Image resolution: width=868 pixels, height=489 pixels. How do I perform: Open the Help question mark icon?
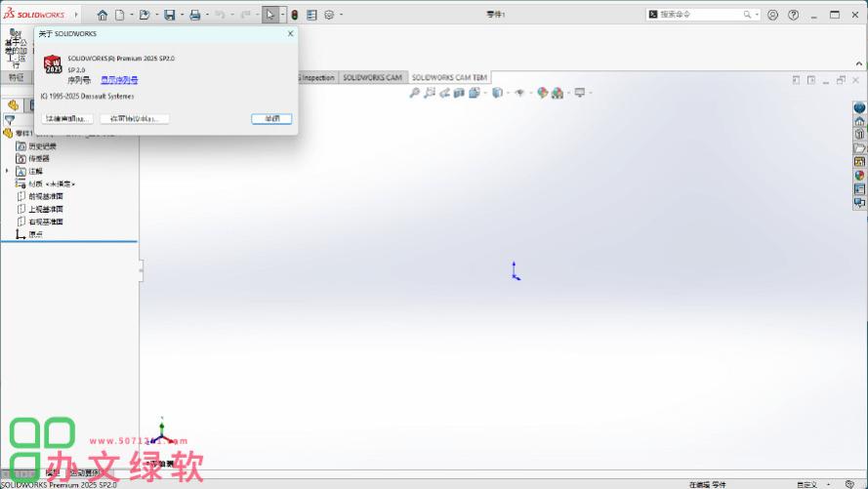793,15
